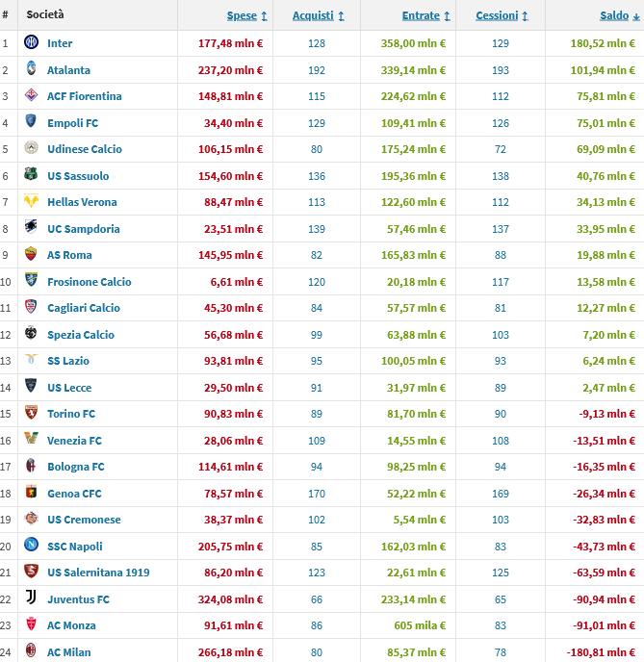Sort table by Cessioni column
Viewport: 644px width, 662px height.
click(502, 16)
